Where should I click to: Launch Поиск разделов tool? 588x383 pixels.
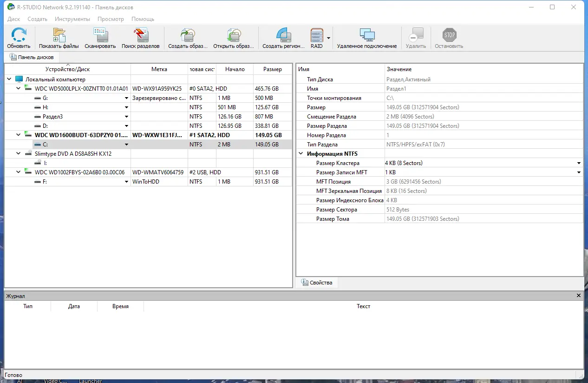(x=141, y=34)
